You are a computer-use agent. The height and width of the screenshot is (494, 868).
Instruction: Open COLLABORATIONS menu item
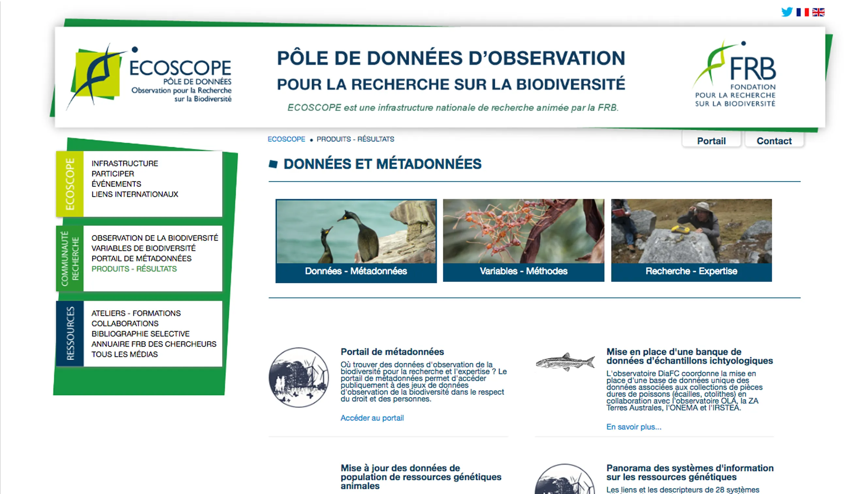coord(125,323)
